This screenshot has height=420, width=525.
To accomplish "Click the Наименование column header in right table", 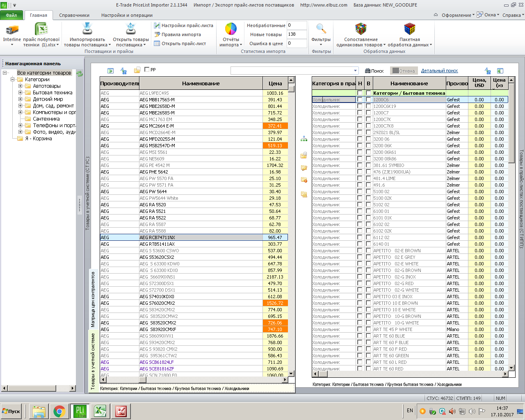I will [x=409, y=83].
